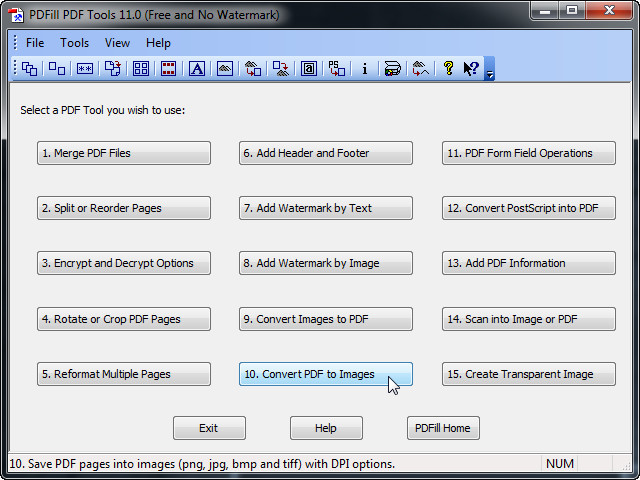Close the PDFill PDF Tools window
Screen dimensions: 640x480
609,10
